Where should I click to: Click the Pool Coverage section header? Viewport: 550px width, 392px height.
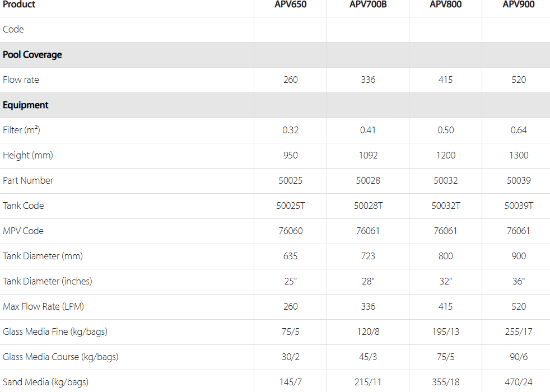(x=32, y=55)
